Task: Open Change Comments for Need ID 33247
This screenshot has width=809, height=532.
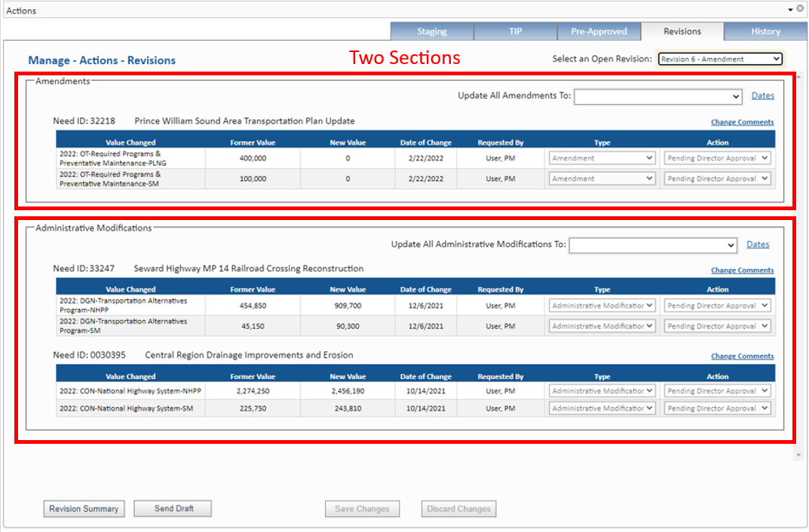Action: 743,270
